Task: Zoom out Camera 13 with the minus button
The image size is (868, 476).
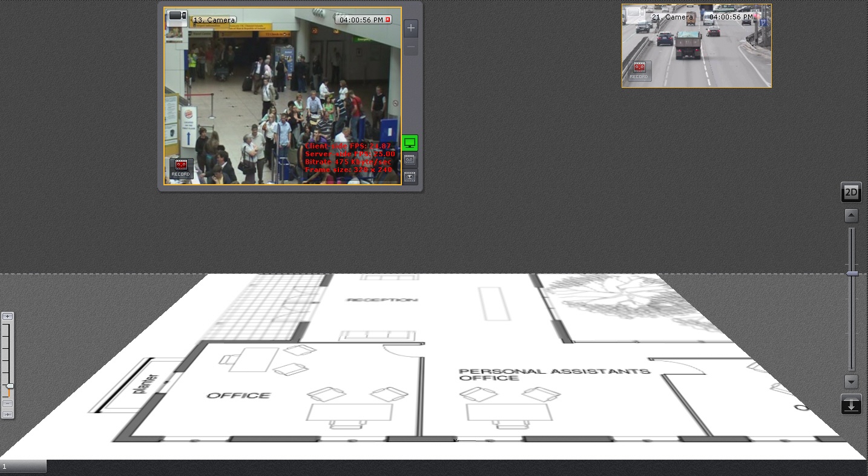Action: coord(411,47)
